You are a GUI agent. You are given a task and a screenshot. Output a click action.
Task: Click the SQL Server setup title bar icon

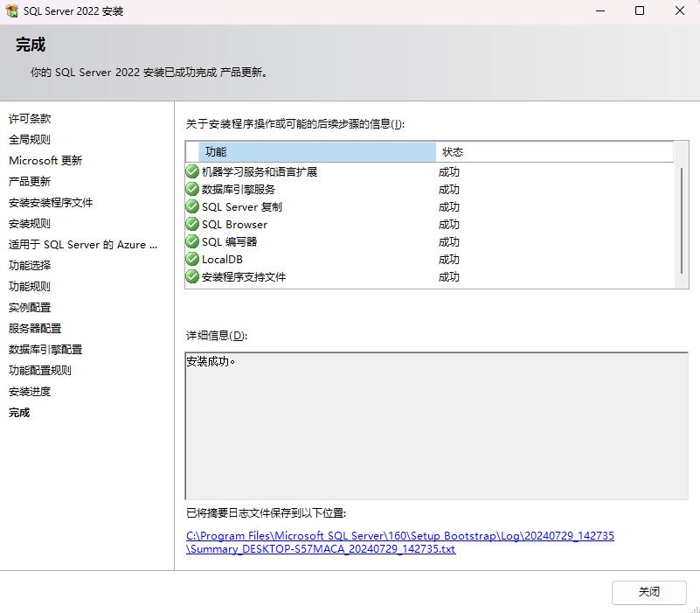coord(12,11)
